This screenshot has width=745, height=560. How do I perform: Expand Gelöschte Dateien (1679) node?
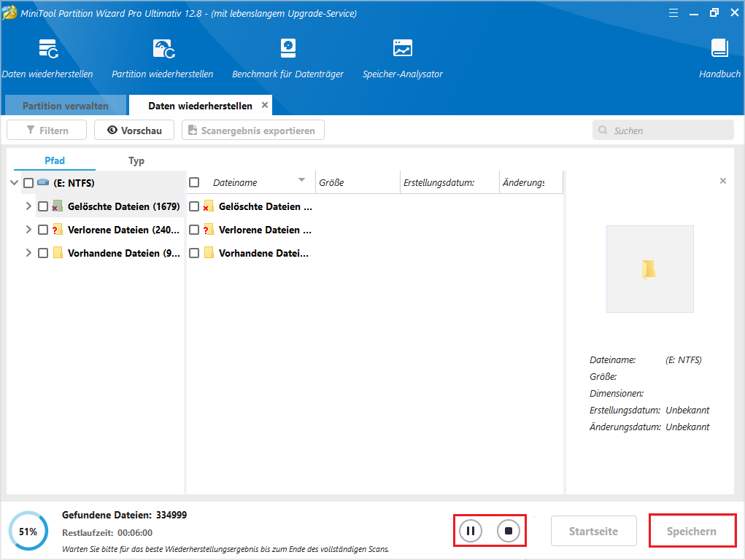[x=28, y=206]
